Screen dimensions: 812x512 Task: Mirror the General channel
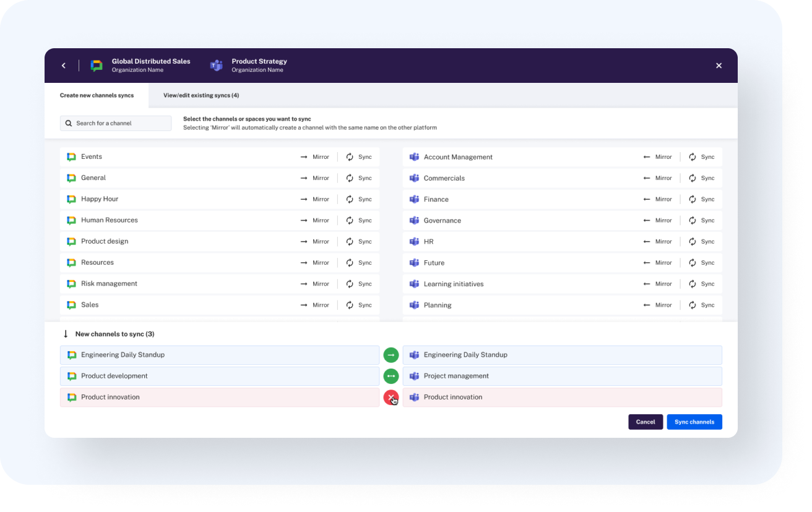click(x=314, y=178)
